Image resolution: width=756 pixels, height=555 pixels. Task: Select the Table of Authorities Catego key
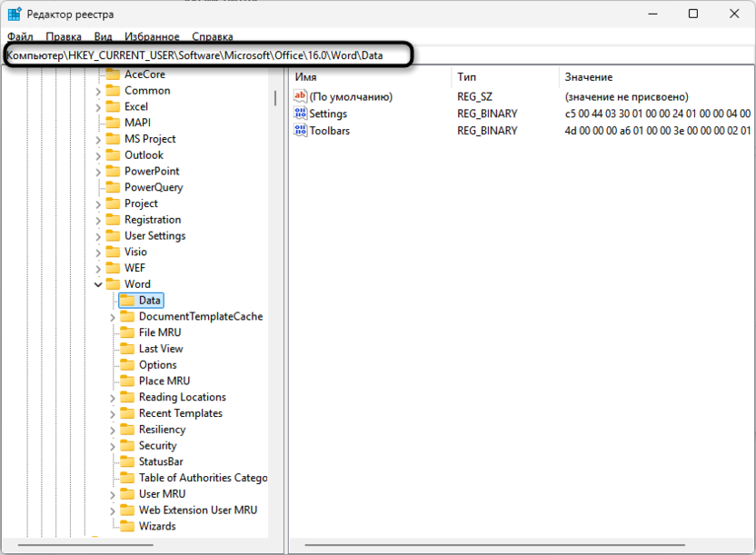point(203,478)
